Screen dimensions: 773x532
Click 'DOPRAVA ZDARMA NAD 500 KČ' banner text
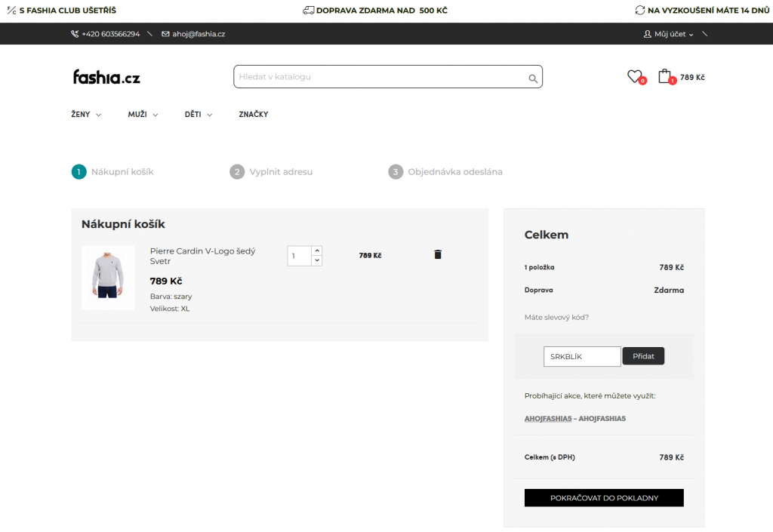point(382,11)
